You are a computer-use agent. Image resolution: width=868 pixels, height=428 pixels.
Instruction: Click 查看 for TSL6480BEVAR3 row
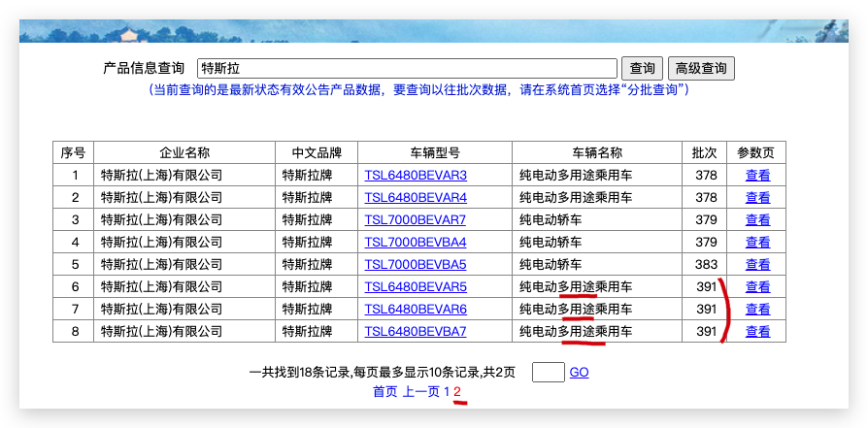pyautogui.click(x=757, y=176)
